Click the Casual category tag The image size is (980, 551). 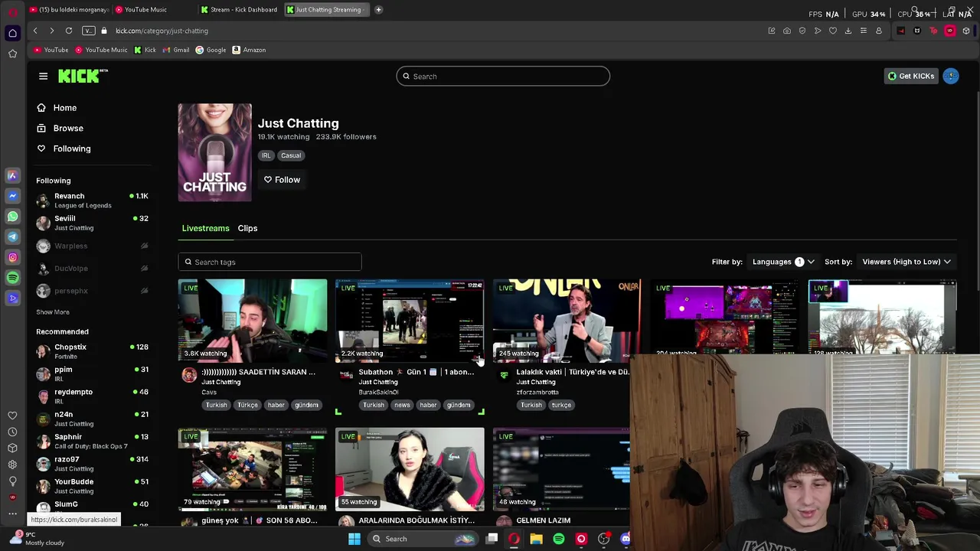point(291,155)
